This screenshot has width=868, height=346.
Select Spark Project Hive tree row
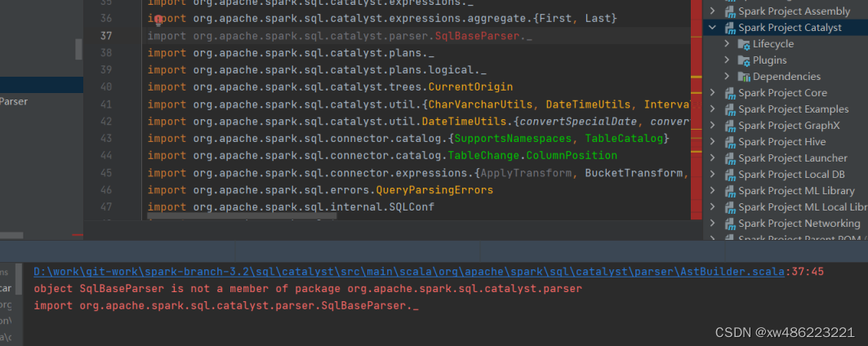[x=786, y=142]
